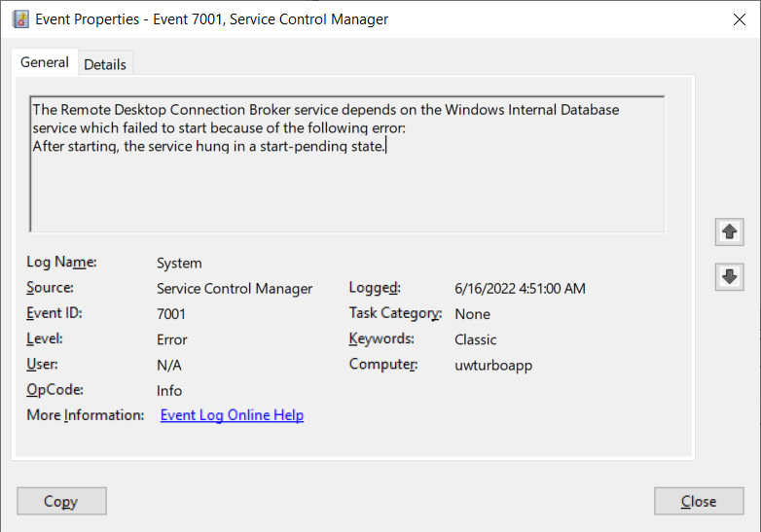Click the Event Properties title bar icon

pos(19,18)
